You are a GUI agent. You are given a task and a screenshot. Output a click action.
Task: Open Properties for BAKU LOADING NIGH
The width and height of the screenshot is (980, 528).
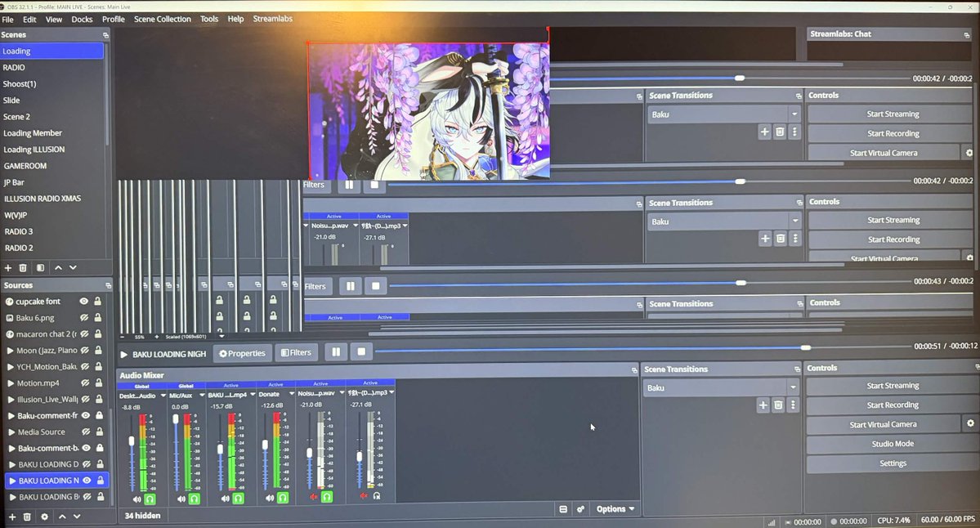tap(242, 352)
